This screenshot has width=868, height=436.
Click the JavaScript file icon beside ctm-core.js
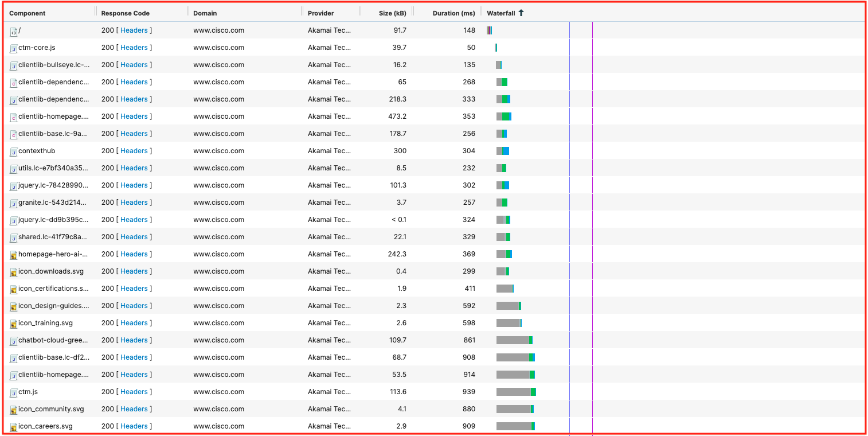(14, 48)
